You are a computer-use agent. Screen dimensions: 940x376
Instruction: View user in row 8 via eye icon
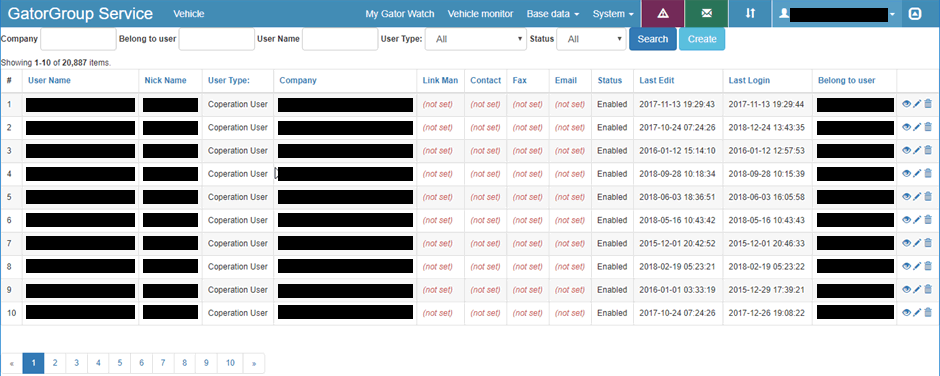point(906,266)
